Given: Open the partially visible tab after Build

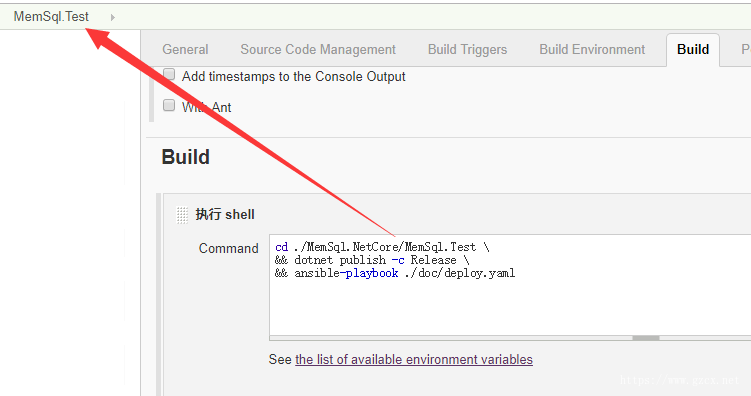Looking at the screenshot, I should point(744,49).
